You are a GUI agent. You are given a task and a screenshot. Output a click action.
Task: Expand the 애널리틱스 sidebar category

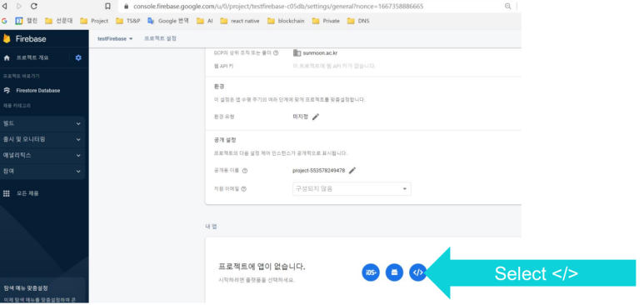42,155
